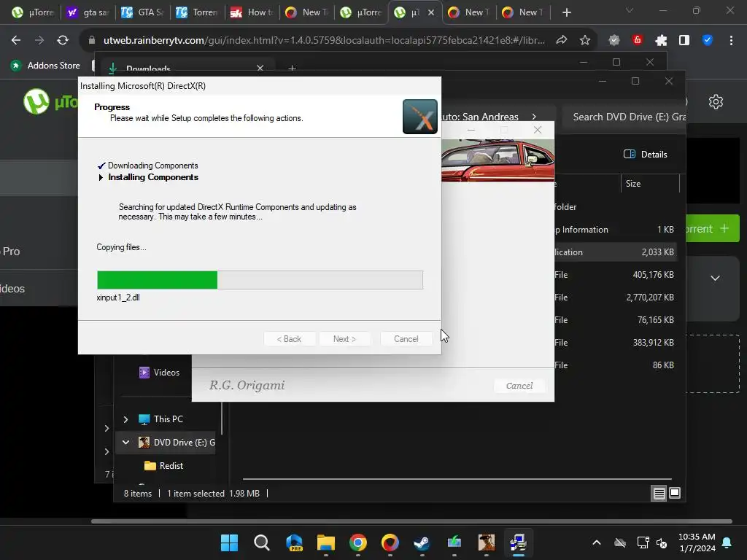This screenshot has width=747, height=560.
Task: Select This PC in Explorer navigation pane
Action: (x=160, y=419)
